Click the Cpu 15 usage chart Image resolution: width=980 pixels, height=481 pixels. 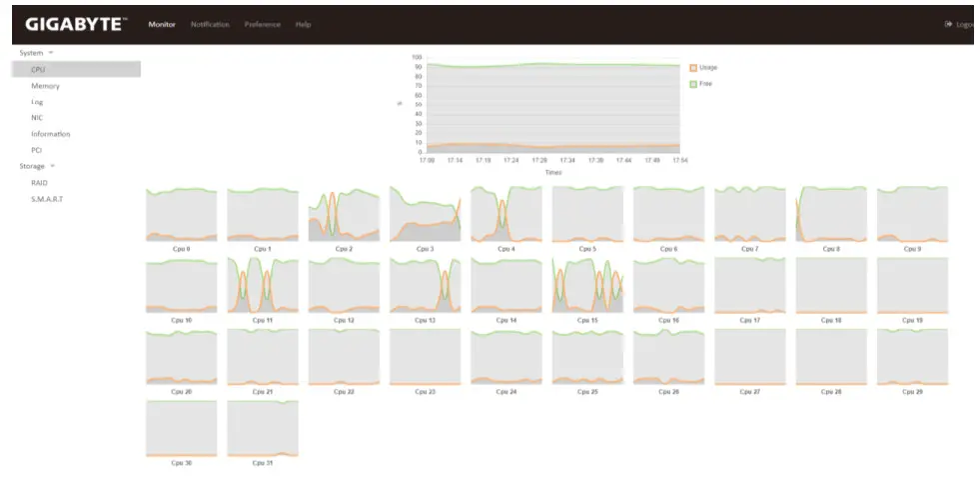pyautogui.click(x=587, y=285)
